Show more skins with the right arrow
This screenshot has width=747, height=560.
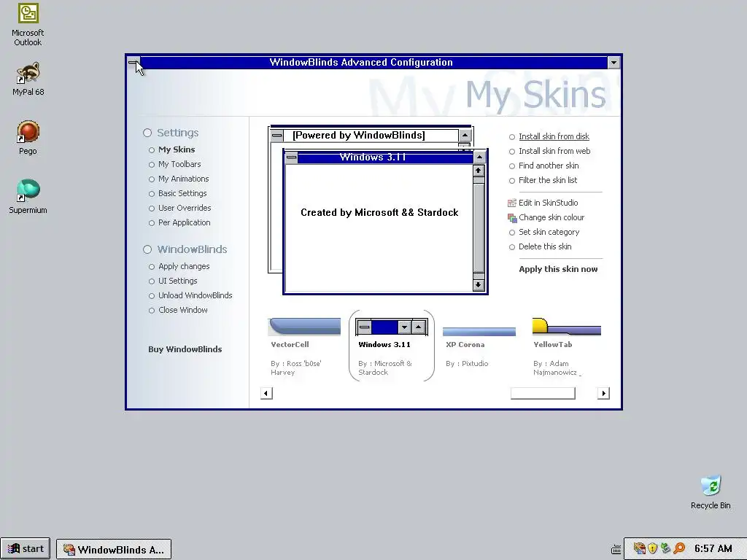pos(603,393)
